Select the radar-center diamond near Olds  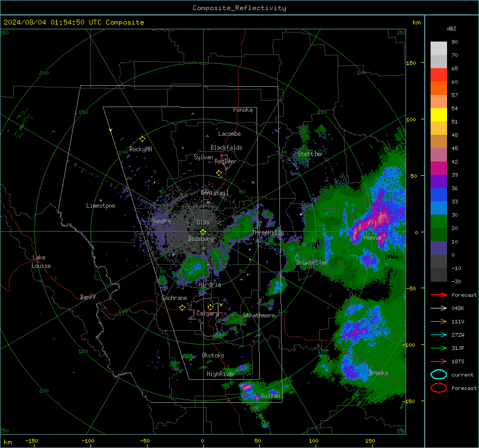click(203, 232)
